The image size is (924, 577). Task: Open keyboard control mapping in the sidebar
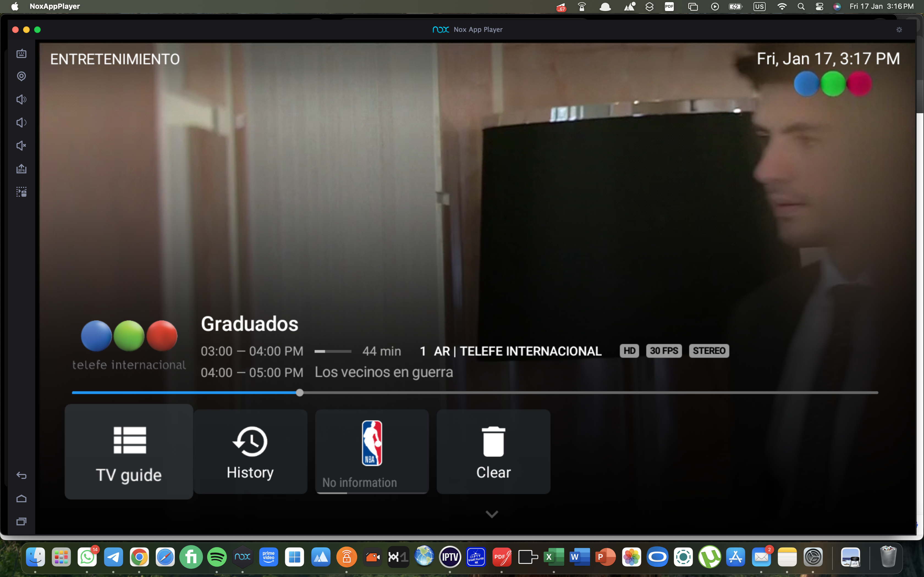click(x=21, y=192)
